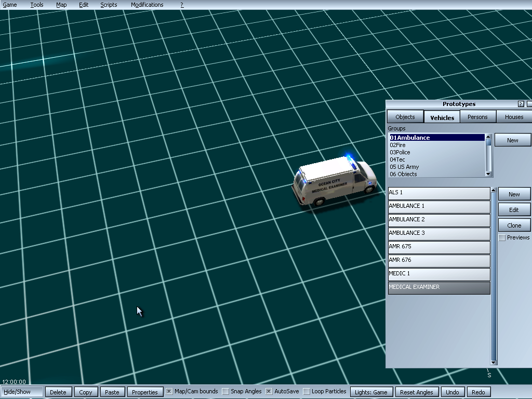This screenshot has height=399, width=532.
Task: Select the AMR 675 prototype
Action: click(x=439, y=247)
